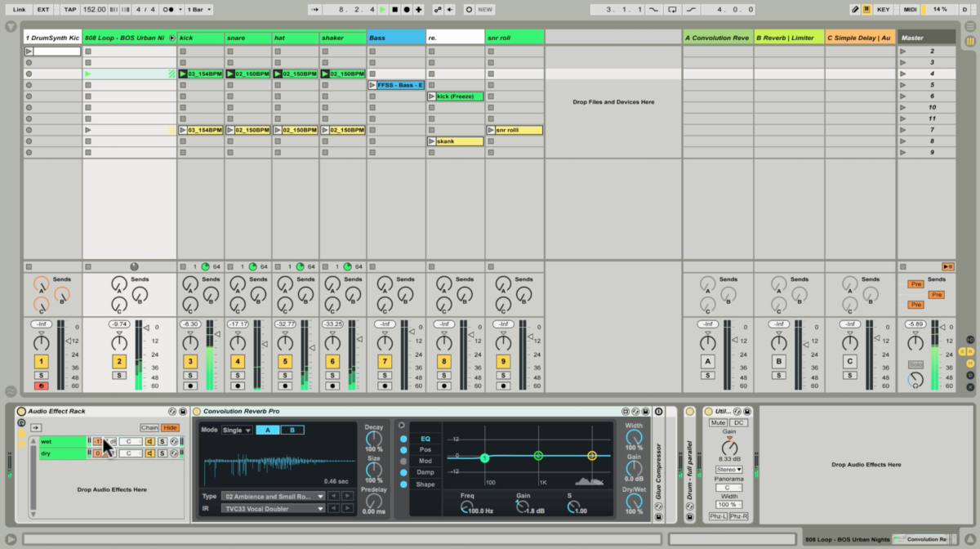Click track 2 volume field -9.74
980x549 pixels.
click(x=119, y=324)
